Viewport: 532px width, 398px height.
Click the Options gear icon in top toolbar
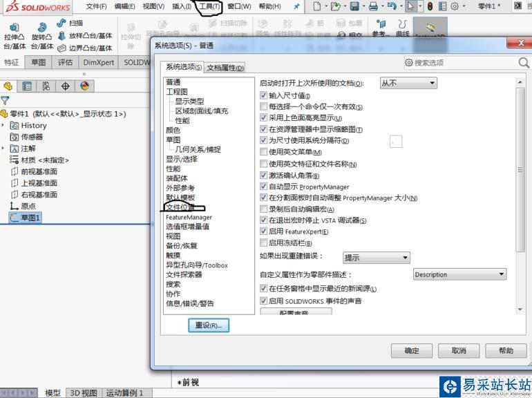click(455, 6)
